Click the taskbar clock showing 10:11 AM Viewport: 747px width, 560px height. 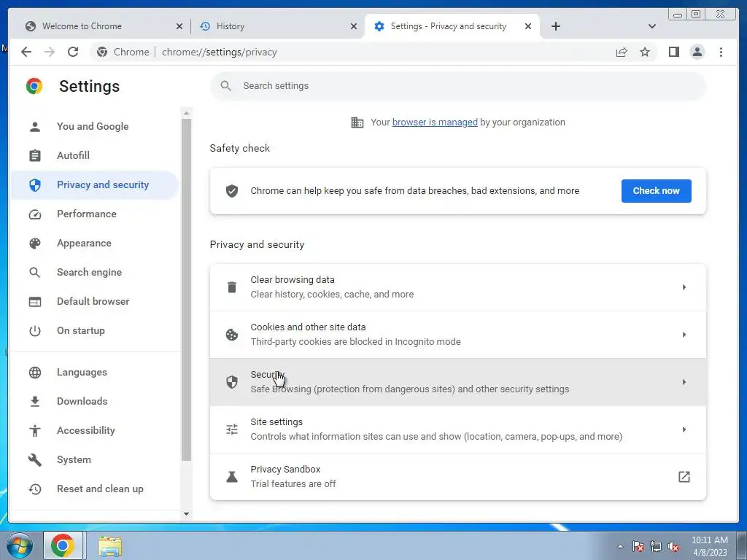710,546
